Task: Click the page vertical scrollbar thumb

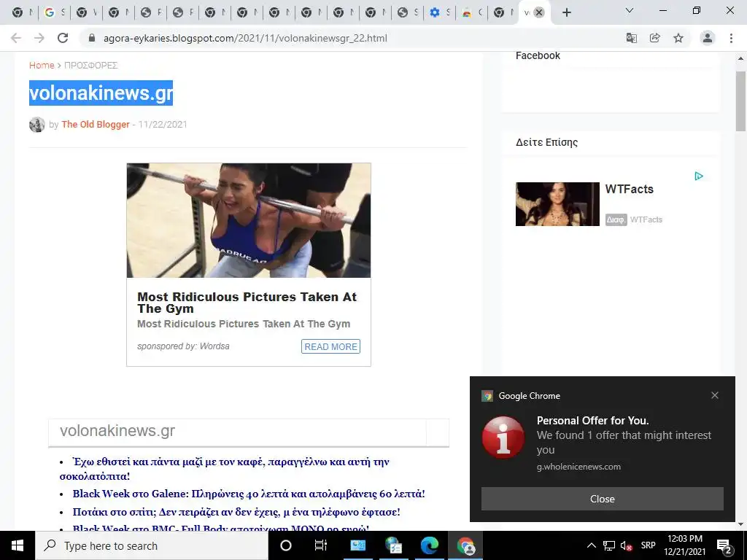Action: pos(741,101)
